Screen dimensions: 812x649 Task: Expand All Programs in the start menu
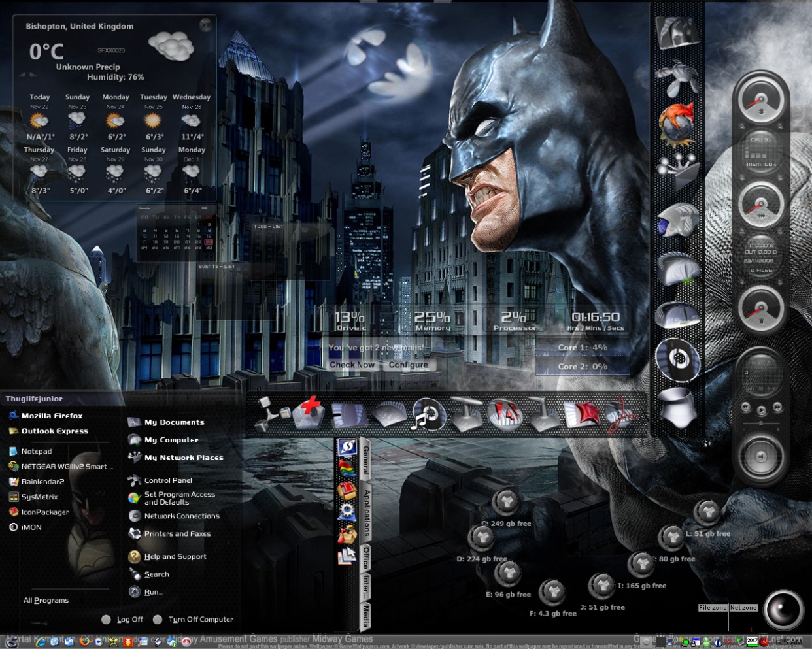pos(46,601)
